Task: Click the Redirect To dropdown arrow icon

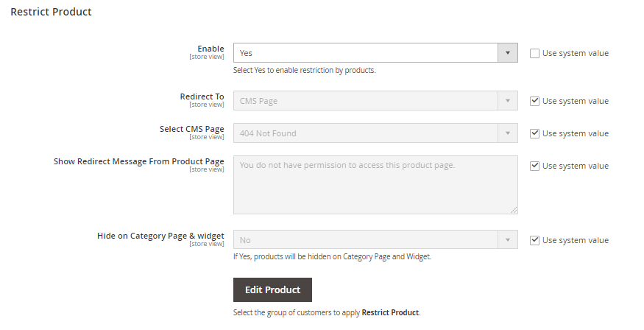Action: (508, 101)
